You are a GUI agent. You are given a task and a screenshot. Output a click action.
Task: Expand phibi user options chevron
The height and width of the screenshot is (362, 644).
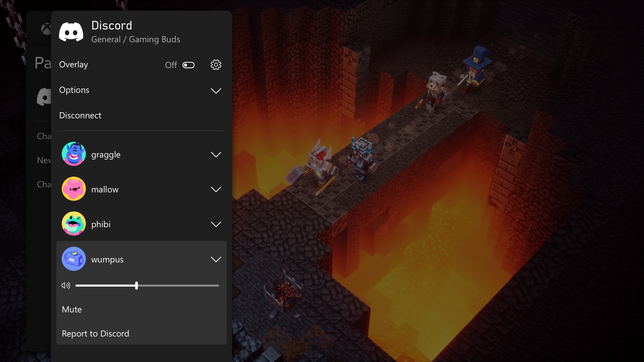[216, 224]
